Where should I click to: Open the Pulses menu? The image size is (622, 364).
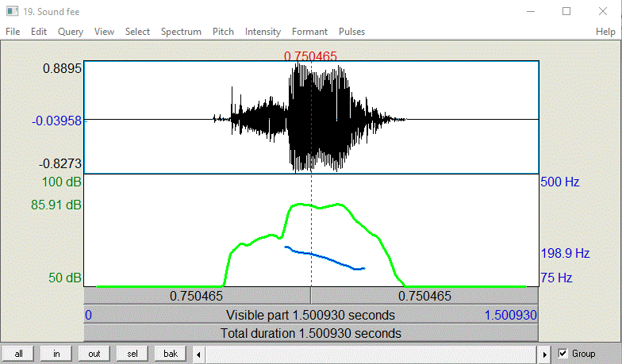click(352, 32)
